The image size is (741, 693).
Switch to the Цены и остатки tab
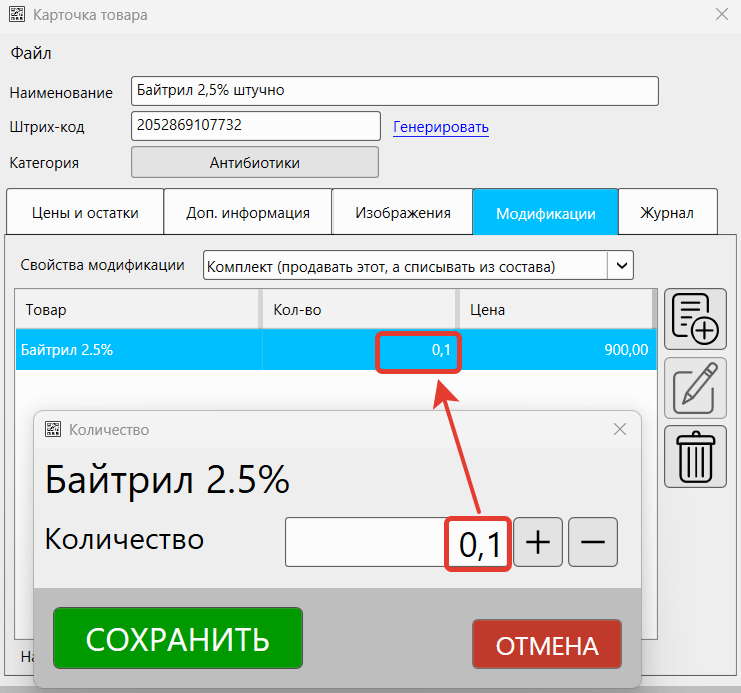click(84, 212)
